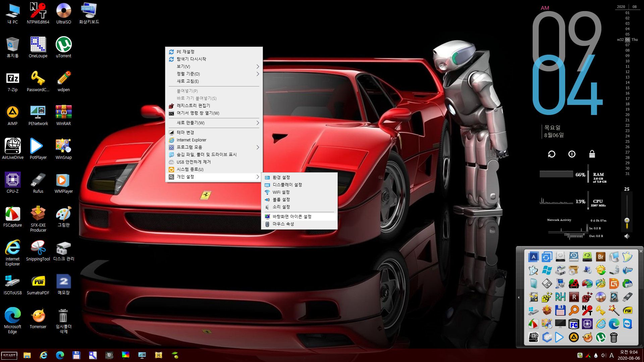644x362 pixels.
Task: Click the tray volume speaker icon
Action: click(603, 355)
